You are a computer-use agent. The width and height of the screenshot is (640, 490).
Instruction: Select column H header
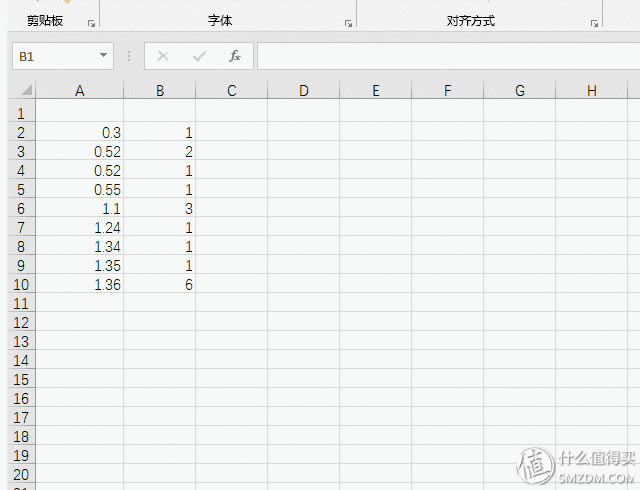[x=591, y=90]
